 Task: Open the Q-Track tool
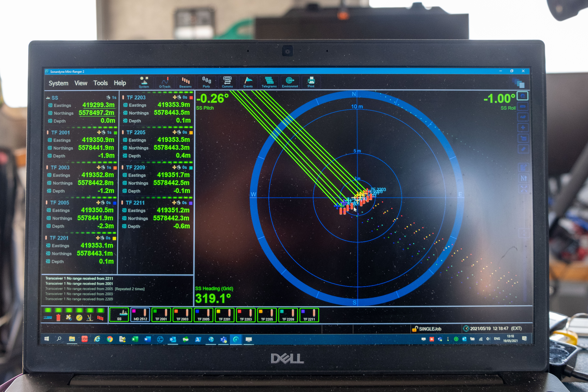pyautogui.click(x=165, y=82)
